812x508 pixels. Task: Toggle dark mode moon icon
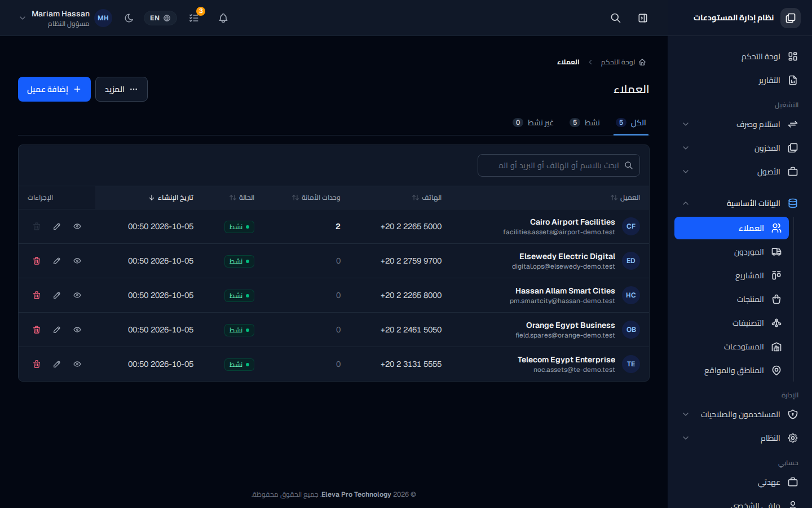[129, 18]
